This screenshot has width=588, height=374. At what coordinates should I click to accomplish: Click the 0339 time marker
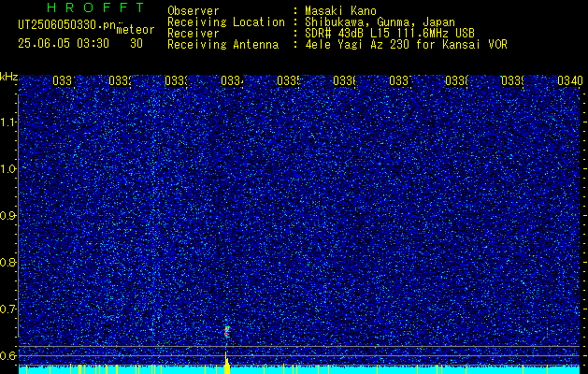pyautogui.click(x=512, y=80)
